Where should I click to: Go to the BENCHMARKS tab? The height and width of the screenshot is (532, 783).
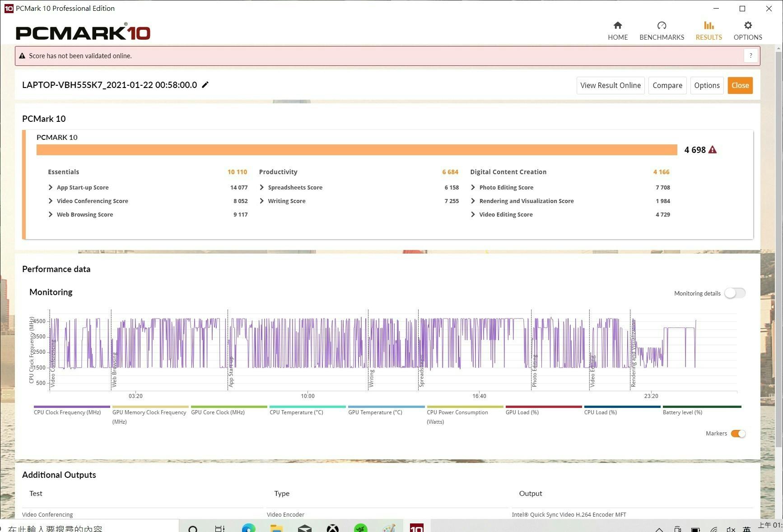[662, 31]
